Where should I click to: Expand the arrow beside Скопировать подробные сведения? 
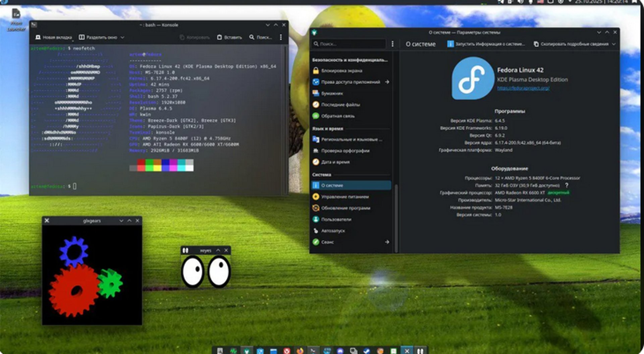[614, 44]
